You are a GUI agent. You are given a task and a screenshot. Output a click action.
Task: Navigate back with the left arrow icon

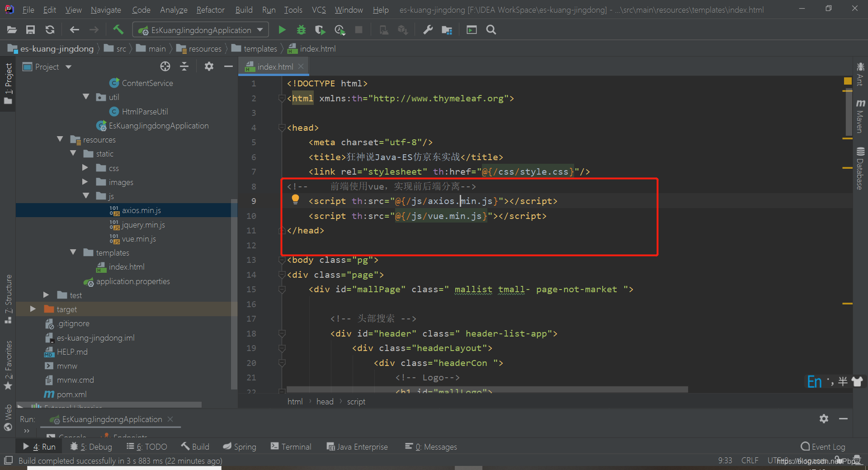pos(75,30)
